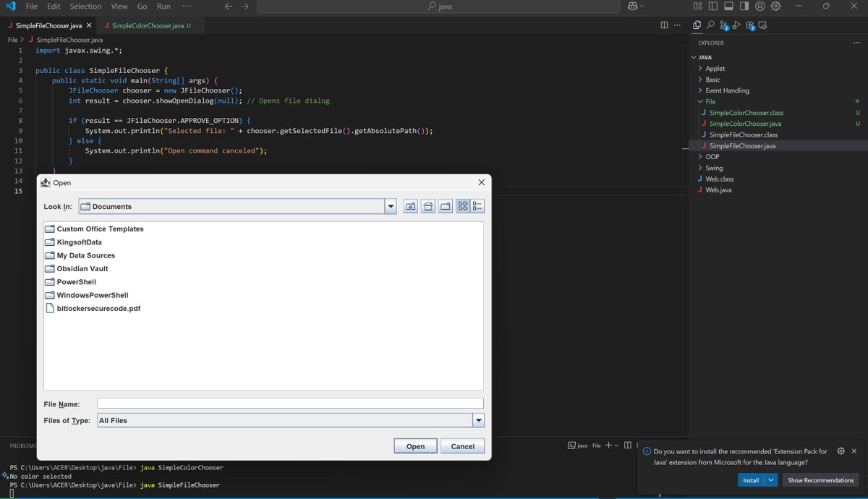Open the Accounts icon in the title bar
The height and width of the screenshot is (499, 868).
click(760, 6)
